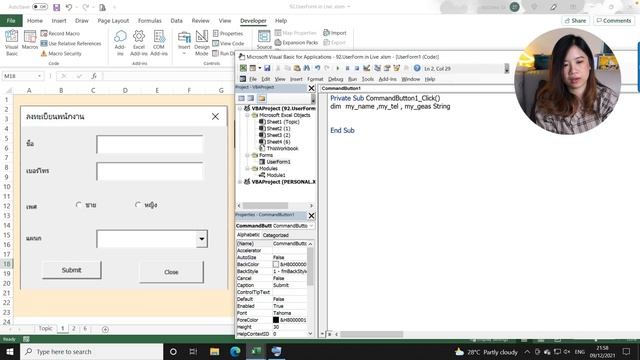The image size is (640, 360).
Task: Click View Code icon in Project Explorer
Action: pyautogui.click(x=241, y=98)
